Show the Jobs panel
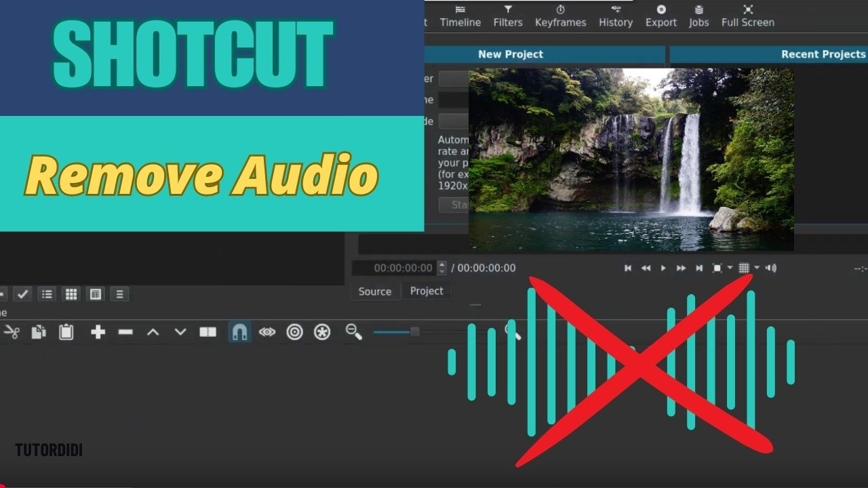Screen dimensions: 868x488 (699, 16)
